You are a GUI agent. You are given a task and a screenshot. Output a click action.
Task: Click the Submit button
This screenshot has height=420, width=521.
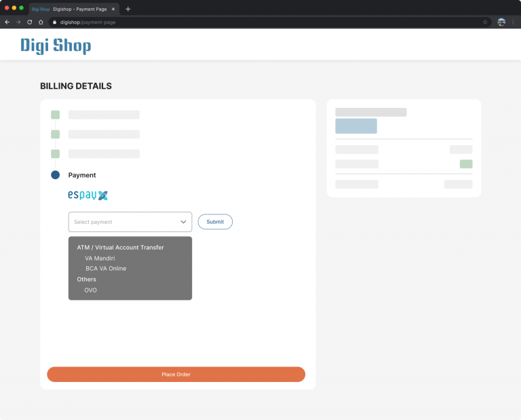[x=215, y=222]
